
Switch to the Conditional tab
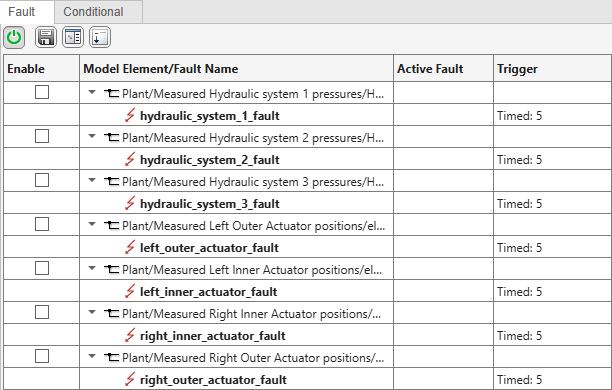(x=98, y=12)
